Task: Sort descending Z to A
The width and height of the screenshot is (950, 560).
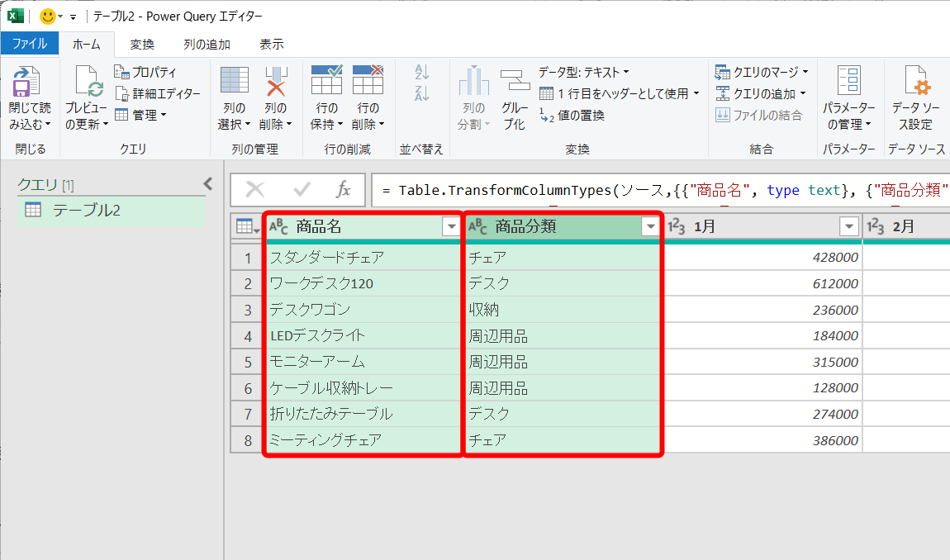Action: point(421,93)
